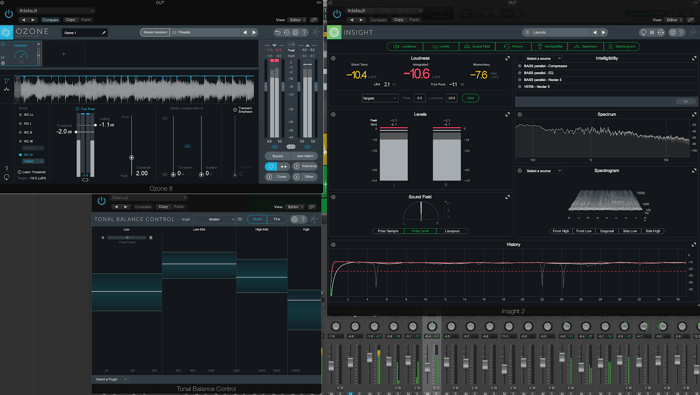Click the Ozone history clock icon
This screenshot has height=395, width=700.
[x=287, y=33]
